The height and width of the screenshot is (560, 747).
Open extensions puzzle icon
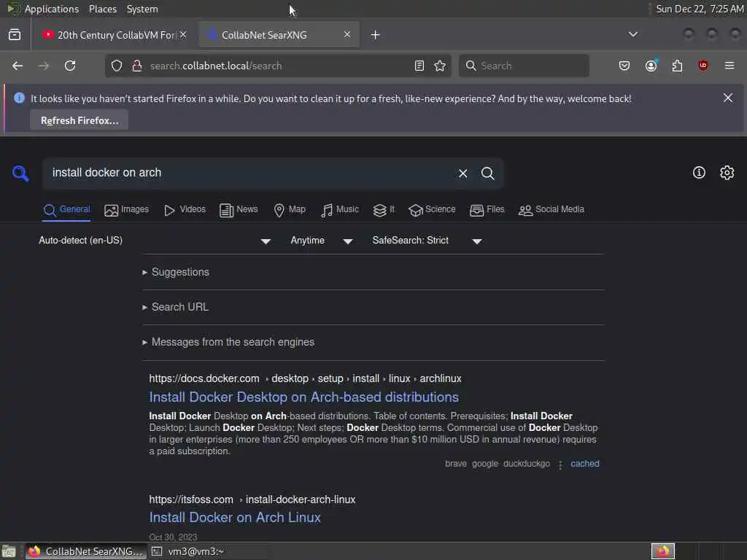pyautogui.click(x=677, y=66)
